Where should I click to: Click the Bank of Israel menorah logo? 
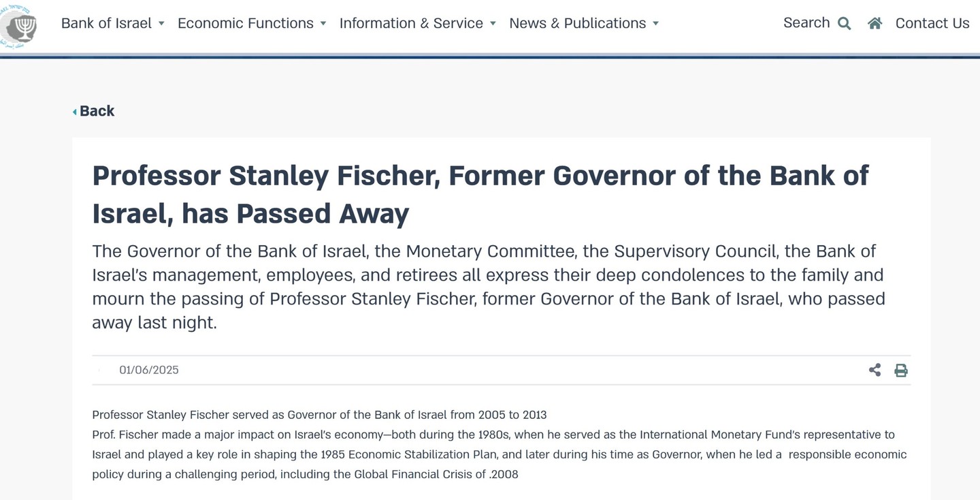(x=18, y=26)
